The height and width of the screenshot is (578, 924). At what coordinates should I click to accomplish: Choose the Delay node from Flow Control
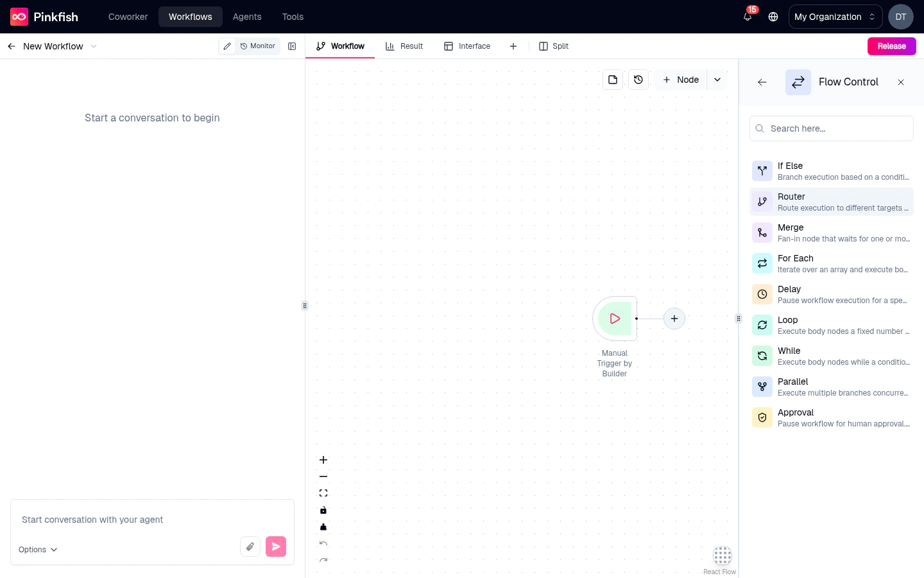tap(832, 293)
